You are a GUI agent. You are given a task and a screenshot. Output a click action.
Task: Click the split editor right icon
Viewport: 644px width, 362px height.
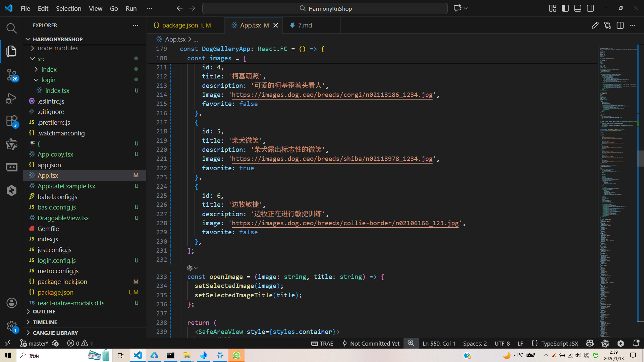tap(620, 25)
